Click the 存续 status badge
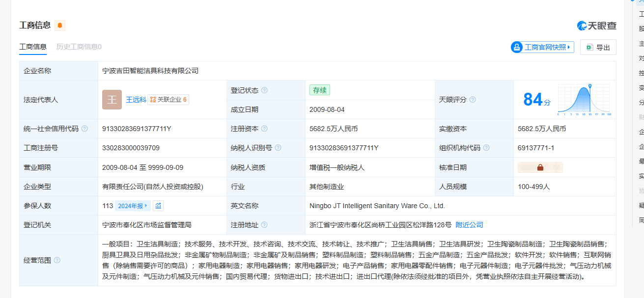This screenshot has width=644, height=298. tap(320, 90)
